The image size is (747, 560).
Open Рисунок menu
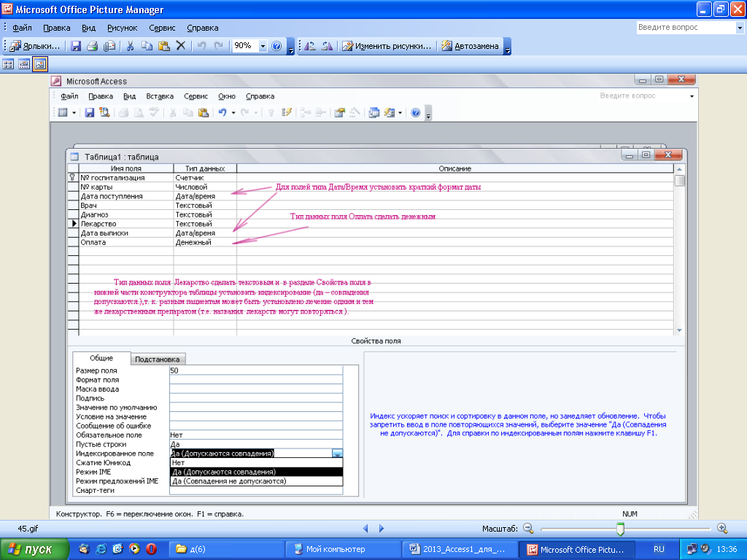(x=122, y=28)
